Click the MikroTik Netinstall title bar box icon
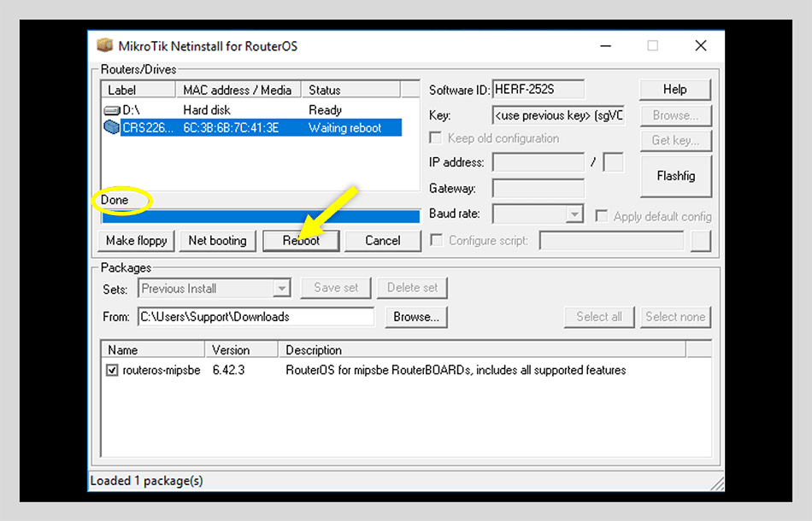Viewport: 812px width, 521px height. [x=104, y=45]
